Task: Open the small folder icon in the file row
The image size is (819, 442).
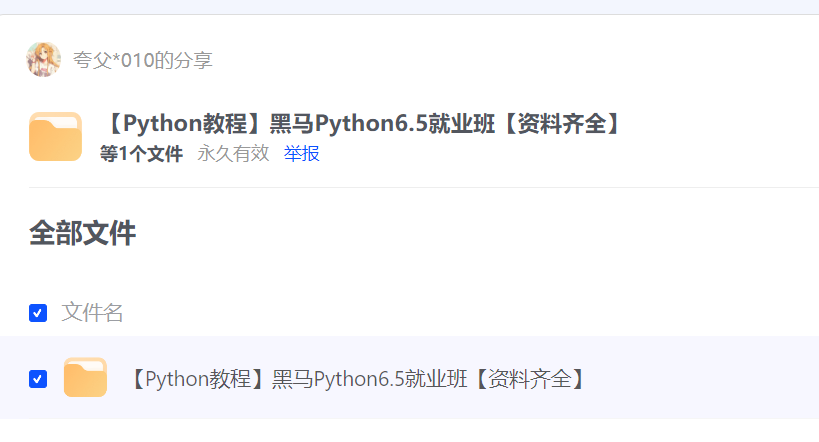Action: point(85,377)
